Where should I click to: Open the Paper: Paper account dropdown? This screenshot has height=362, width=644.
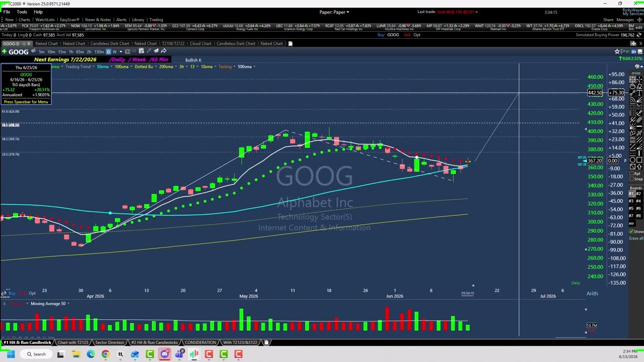(x=334, y=12)
